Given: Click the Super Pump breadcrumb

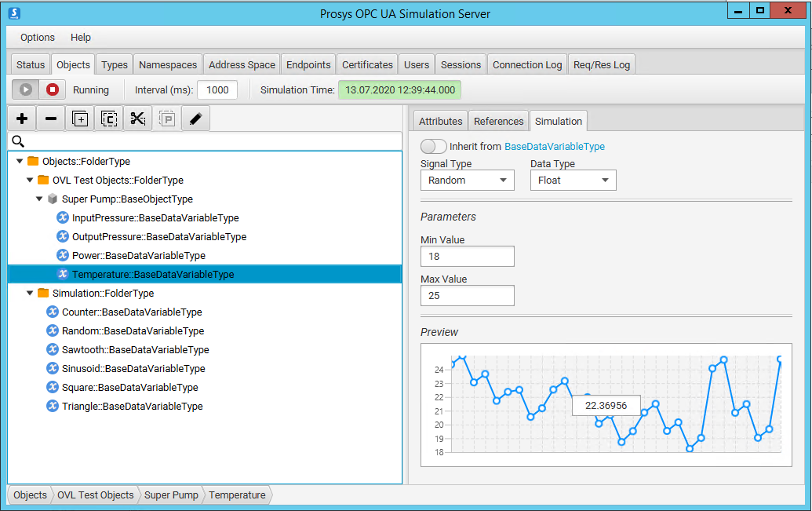Looking at the screenshot, I should point(171,495).
